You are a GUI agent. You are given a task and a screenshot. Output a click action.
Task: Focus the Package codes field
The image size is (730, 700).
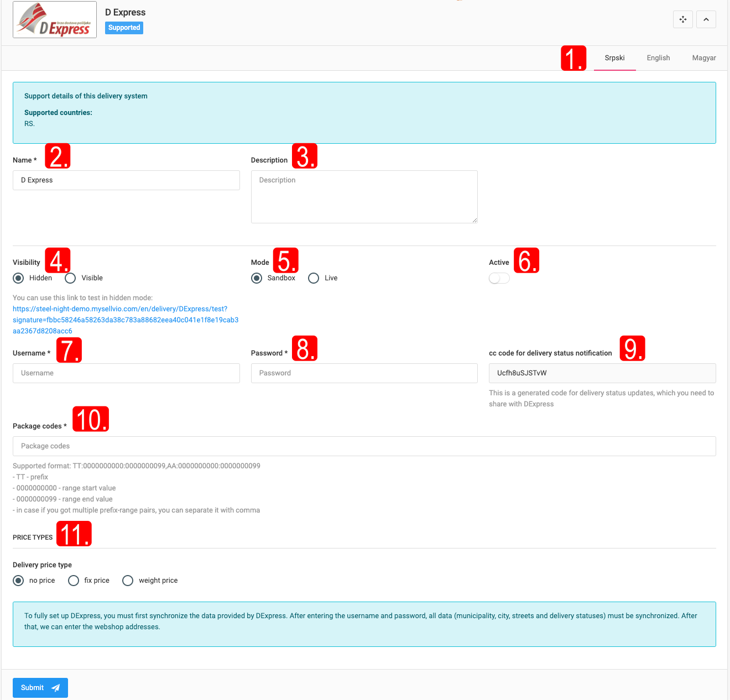(x=364, y=446)
